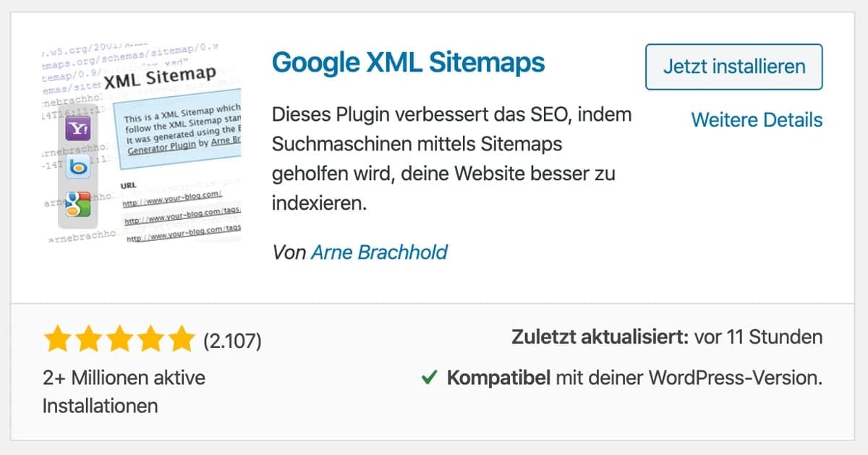Select the fourth rating star

(150, 338)
